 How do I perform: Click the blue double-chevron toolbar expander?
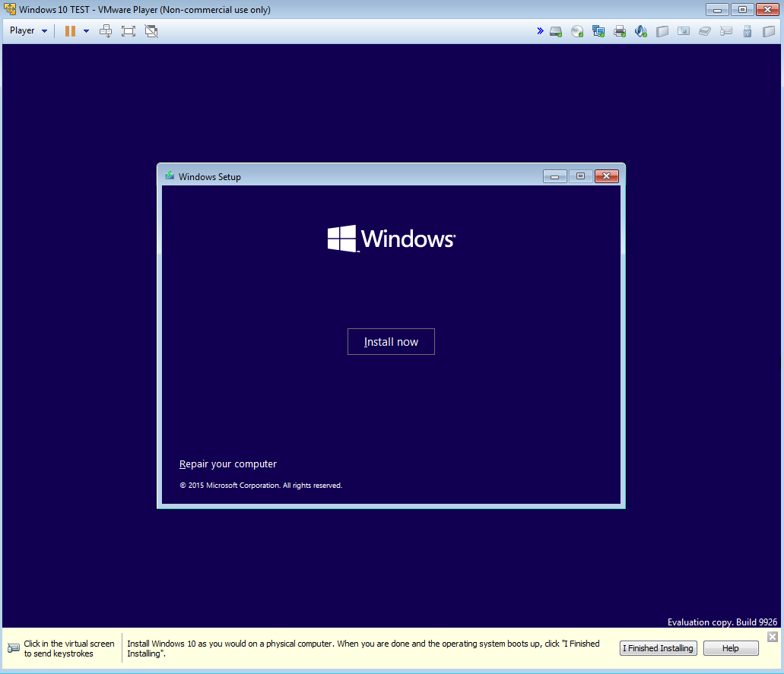(540, 31)
